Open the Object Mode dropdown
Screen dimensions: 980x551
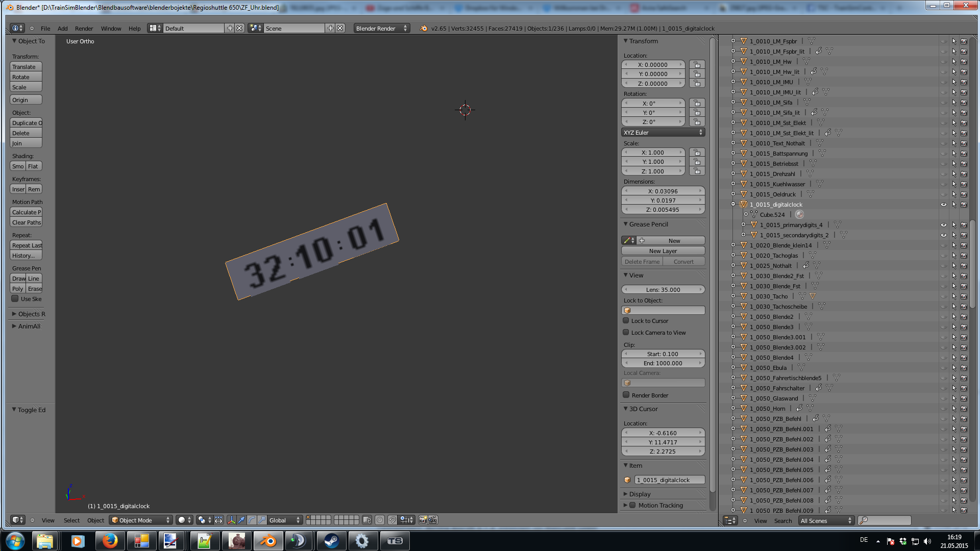[x=141, y=520]
